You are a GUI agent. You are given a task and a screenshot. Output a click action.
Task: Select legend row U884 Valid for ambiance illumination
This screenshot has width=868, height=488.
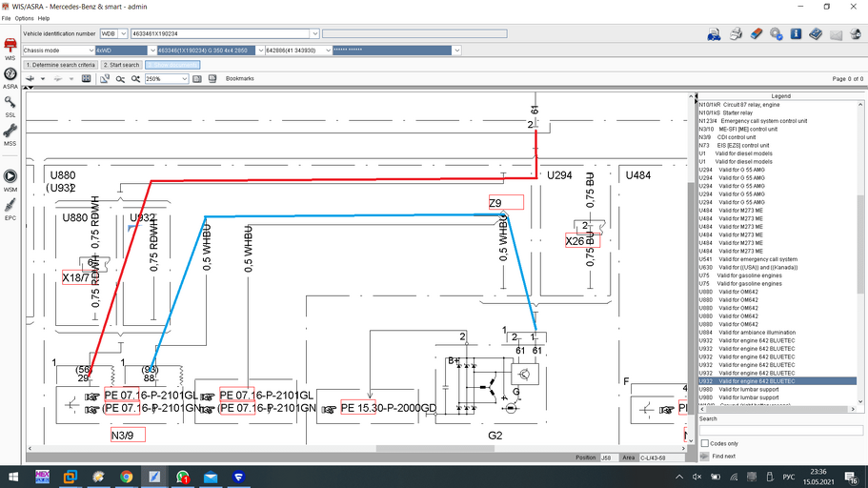[747, 333]
